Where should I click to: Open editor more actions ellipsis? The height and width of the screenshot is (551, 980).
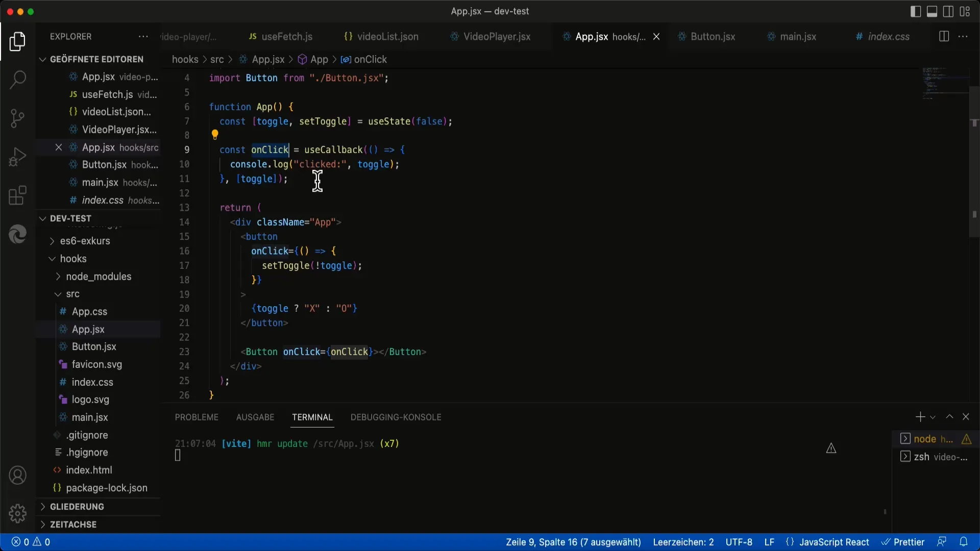pyautogui.click(x=963, y=37)
